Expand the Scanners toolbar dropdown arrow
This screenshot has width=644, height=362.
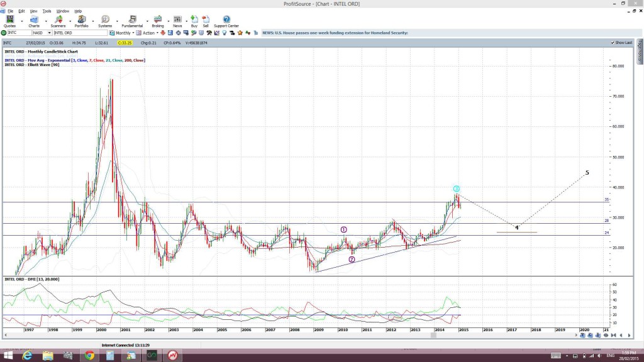click(70, 21)
